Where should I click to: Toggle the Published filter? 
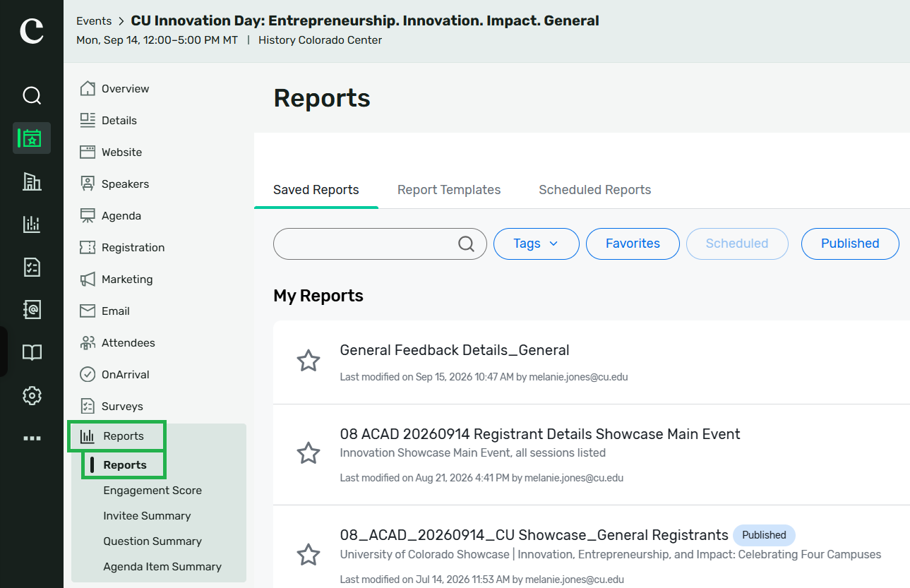[850, 244]
